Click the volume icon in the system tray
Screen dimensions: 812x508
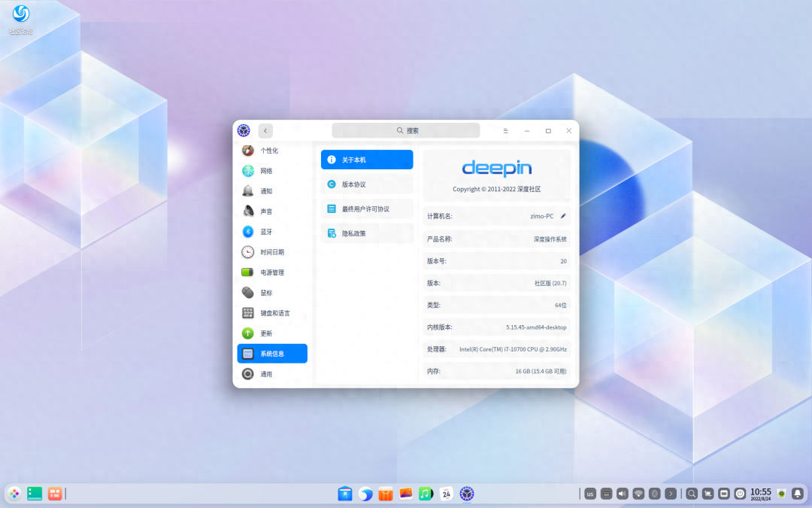621,493
